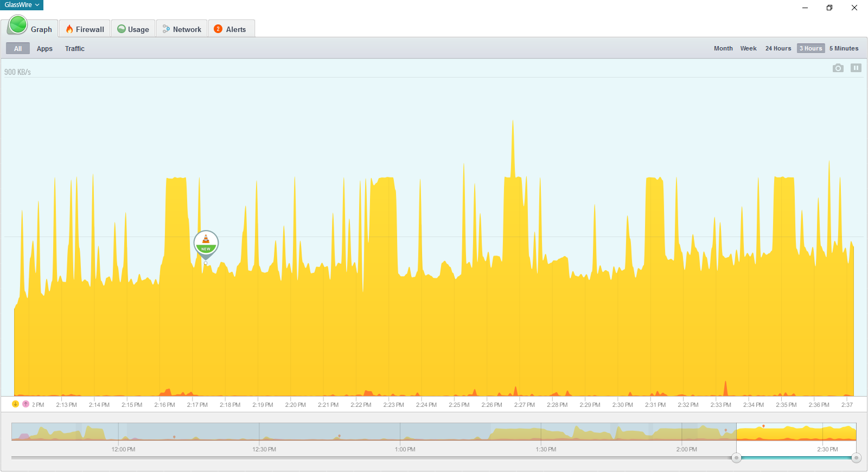Toggle the yellow download traffic indicator
This screenshot has height=472, width=868.
pos(15,404)
